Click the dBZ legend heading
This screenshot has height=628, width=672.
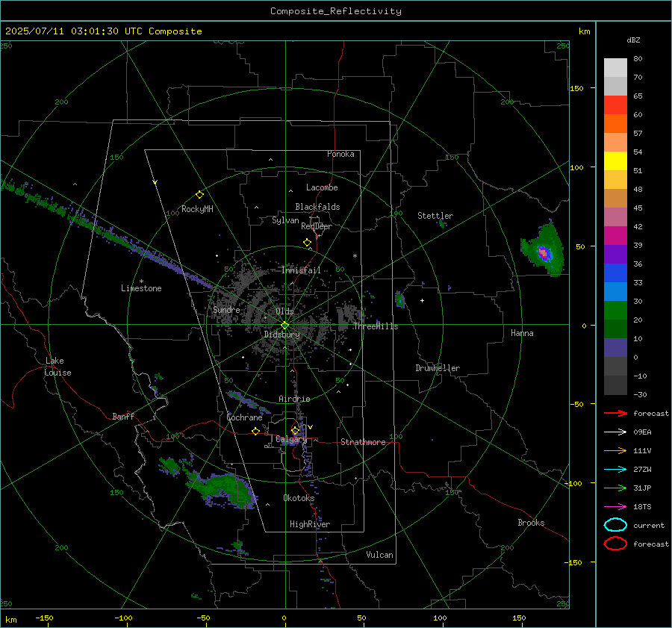pyautogui.click(x=633, y=40)
